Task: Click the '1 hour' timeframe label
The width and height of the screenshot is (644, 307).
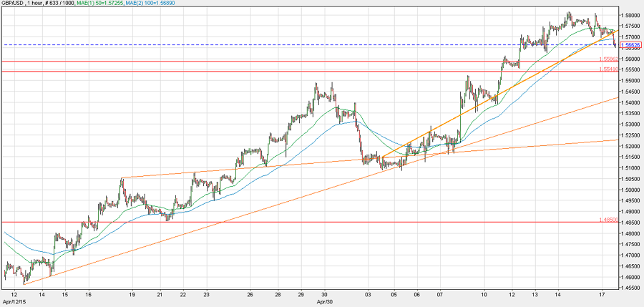Action: [x=34, y=3]
